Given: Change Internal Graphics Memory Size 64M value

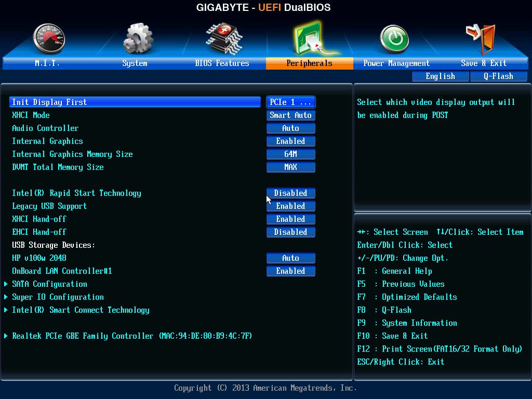Looking at the screenshot, I should point(291,154).
